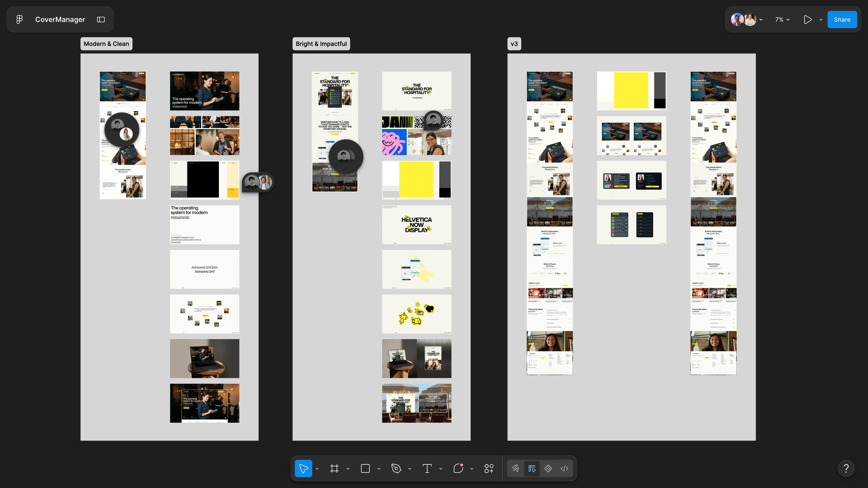Expand the Frame tool options chevron
The image size is (868, 488).
click(x=348, y=468)
